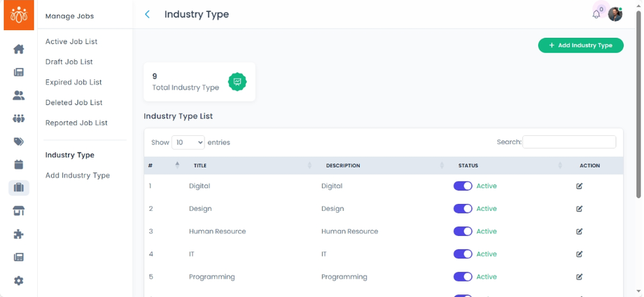Click the calendar icon in sidebar
This screenshot has width=644, height=297.
[x=19, y=165]
